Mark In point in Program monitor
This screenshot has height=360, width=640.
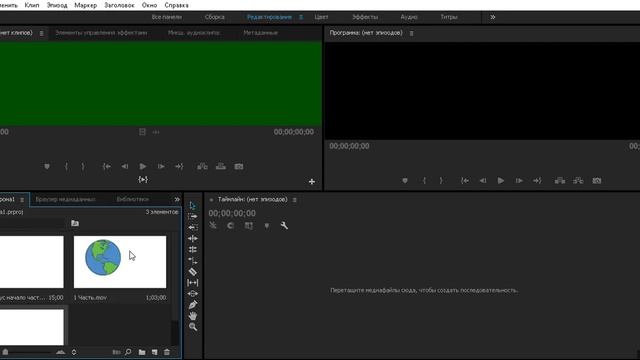tap(424, 180)
